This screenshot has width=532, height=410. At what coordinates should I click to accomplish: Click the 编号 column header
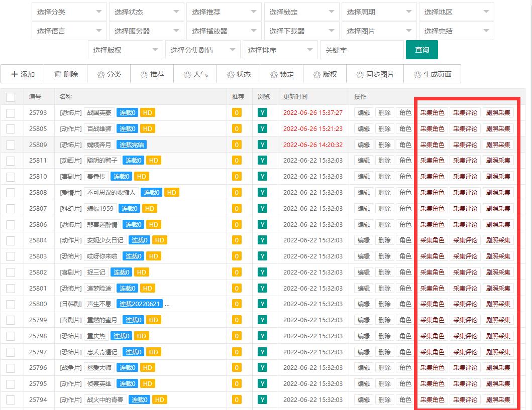(x=35, y=97)
